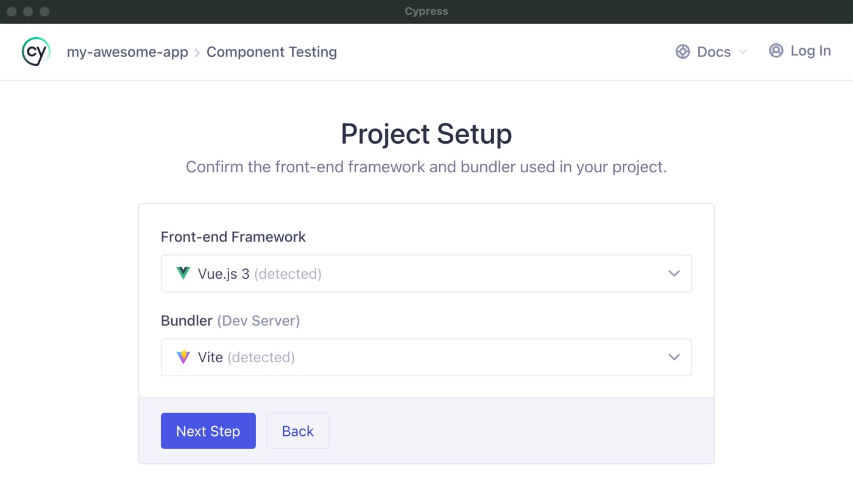
Task: Select the my-awesome-app breadcrumb
Action: [x=127, y=52]
